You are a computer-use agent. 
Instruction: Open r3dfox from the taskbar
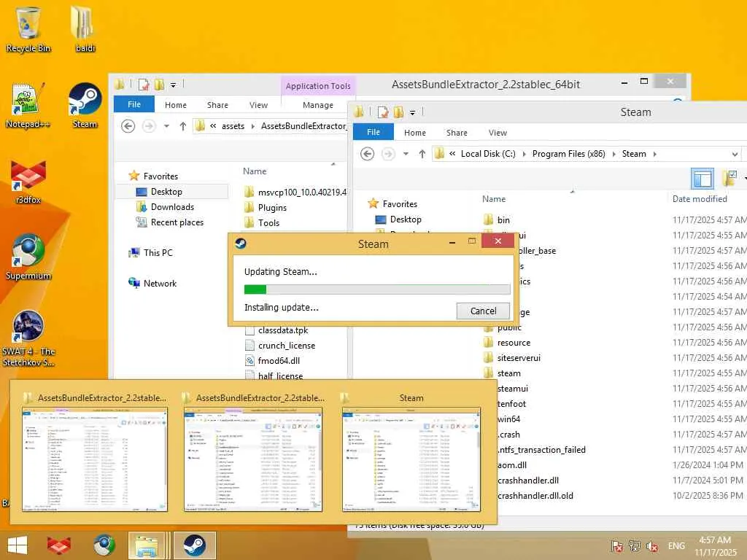58,545
